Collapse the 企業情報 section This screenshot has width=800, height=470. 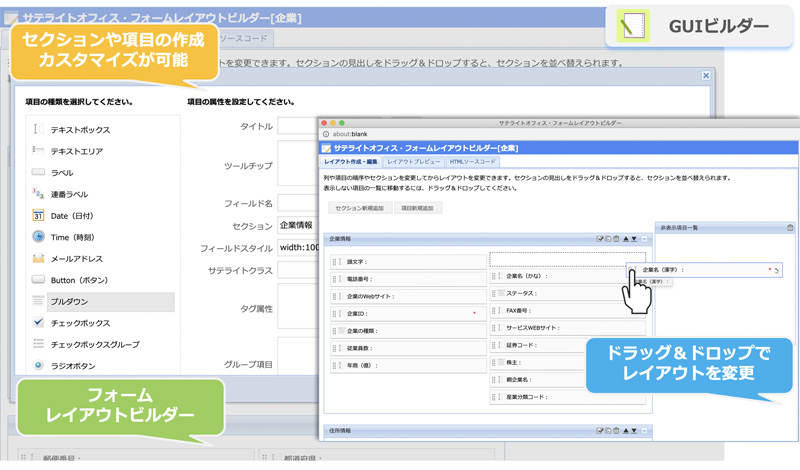point(644,239)
